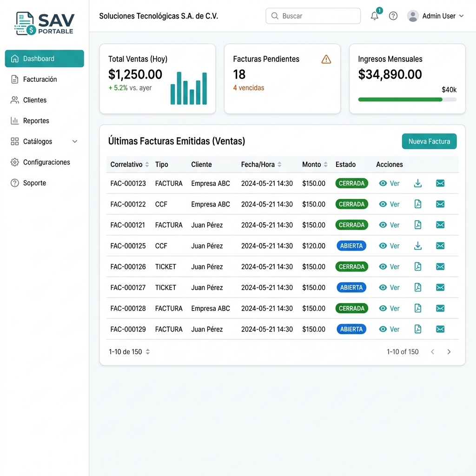Click the Ingresos Mensuales card amount $34,890.00

click(390, 74)
